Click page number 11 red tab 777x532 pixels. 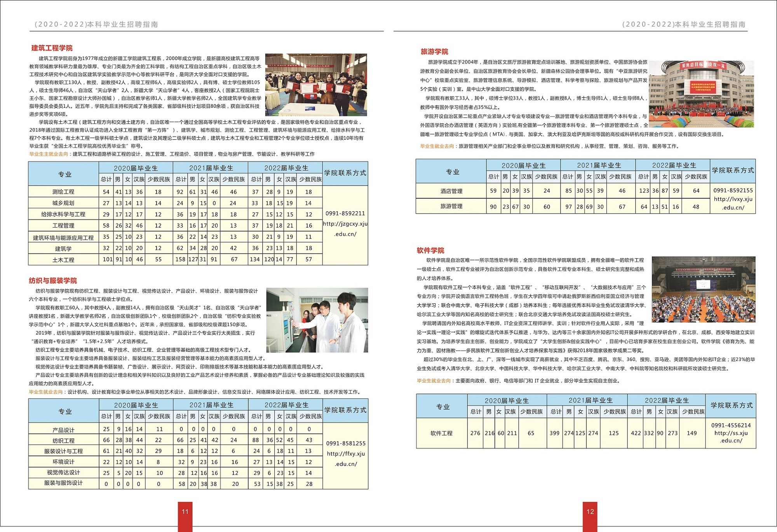coord(185,516)
